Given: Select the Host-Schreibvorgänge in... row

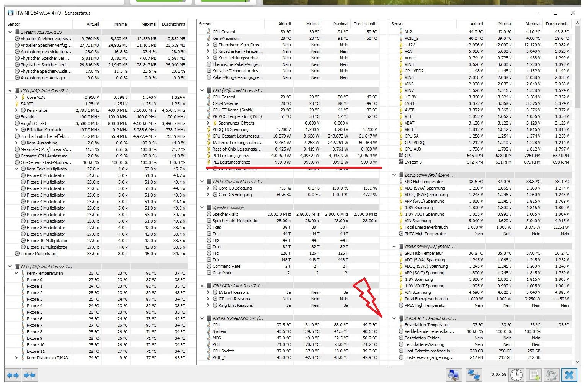Looking at the screenshot, I should click(x=481, y=351).
